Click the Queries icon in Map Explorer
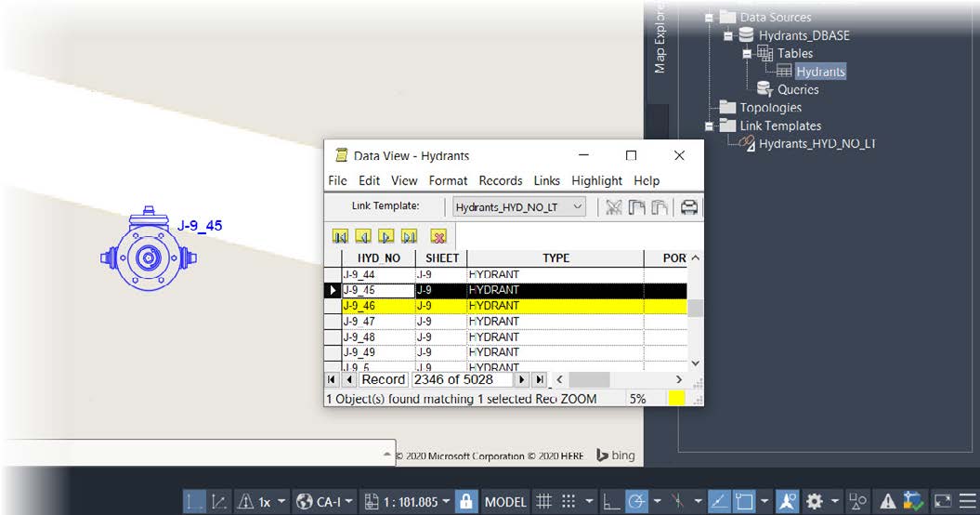980x515 pixels. click(765, 89)
